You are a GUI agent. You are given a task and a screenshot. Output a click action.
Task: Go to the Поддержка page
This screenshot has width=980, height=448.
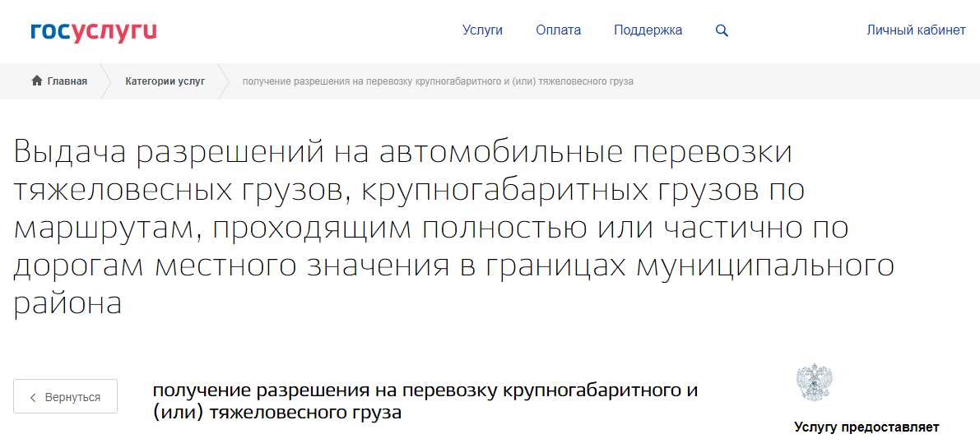click(x=648, y=30)
